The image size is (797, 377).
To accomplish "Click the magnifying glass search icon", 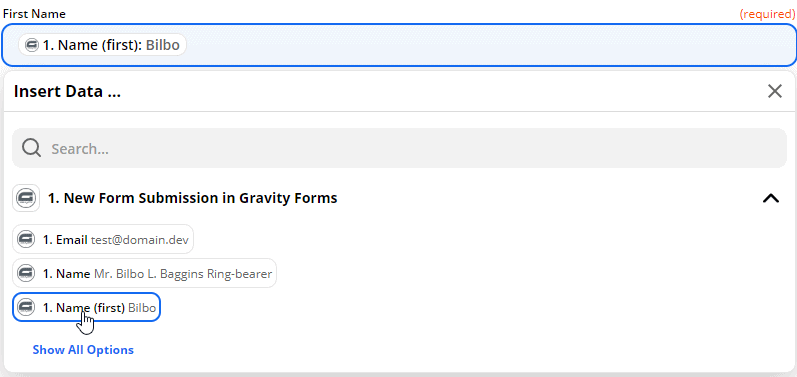I will pyautogui.click(x=32, y=148).
